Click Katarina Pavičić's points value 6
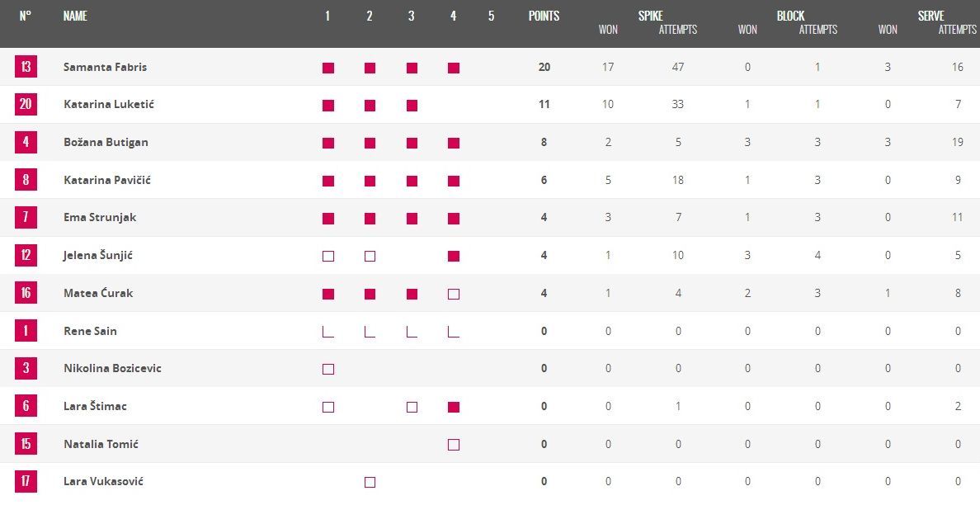980x505 pixels. 544,180
